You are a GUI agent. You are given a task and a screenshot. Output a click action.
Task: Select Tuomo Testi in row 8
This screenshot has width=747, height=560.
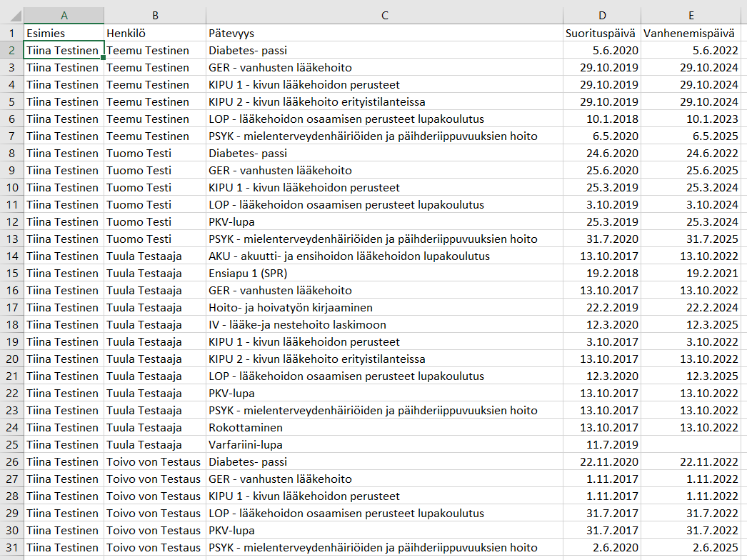[x=155, y=153]
